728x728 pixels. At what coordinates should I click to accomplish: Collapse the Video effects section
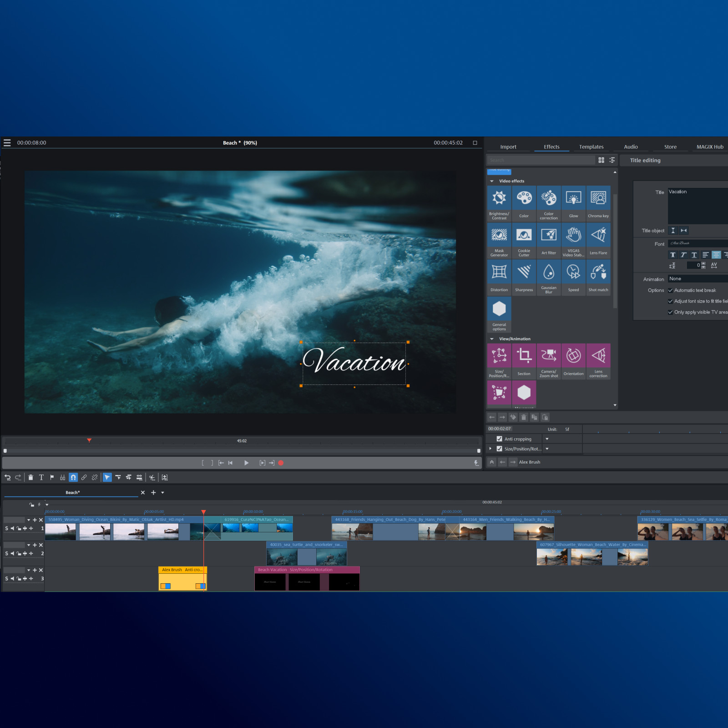492,181
